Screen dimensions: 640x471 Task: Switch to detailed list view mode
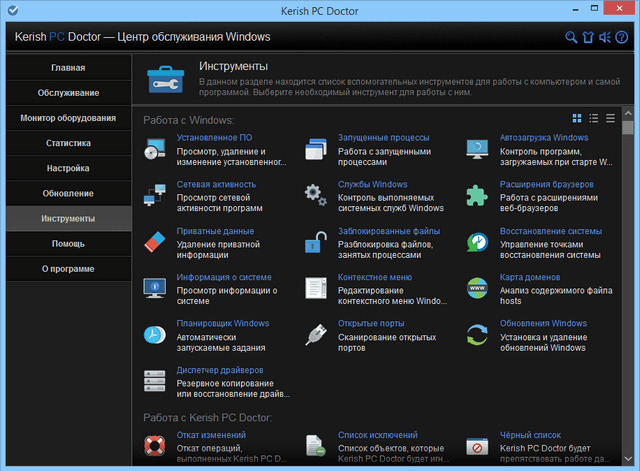pos(594,119)
